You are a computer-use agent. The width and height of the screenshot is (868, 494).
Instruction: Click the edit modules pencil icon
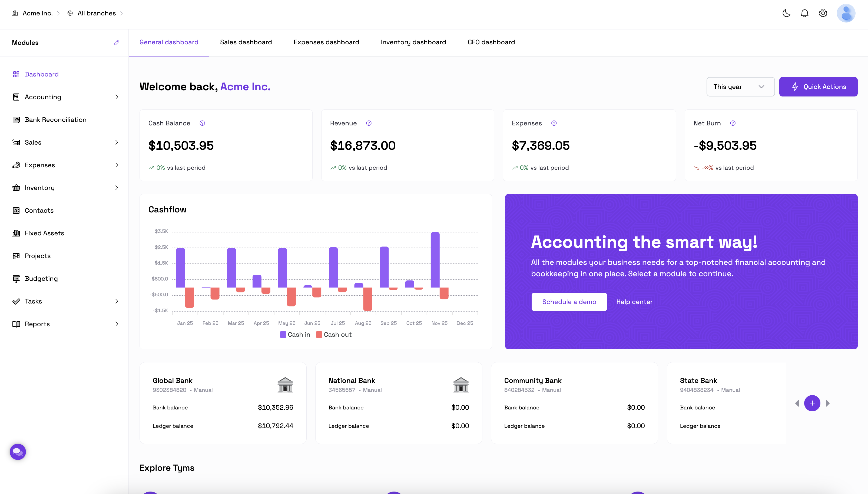(117, 42)
